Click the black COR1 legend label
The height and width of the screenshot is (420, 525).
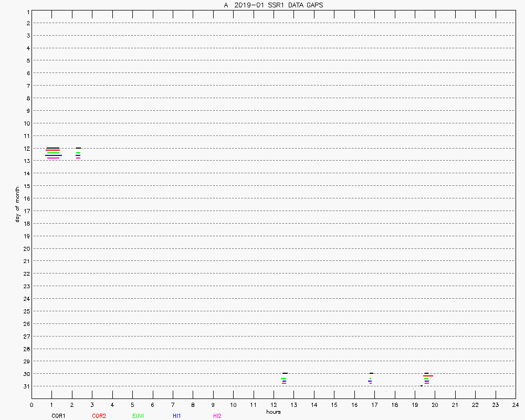(x=58, y=416)
